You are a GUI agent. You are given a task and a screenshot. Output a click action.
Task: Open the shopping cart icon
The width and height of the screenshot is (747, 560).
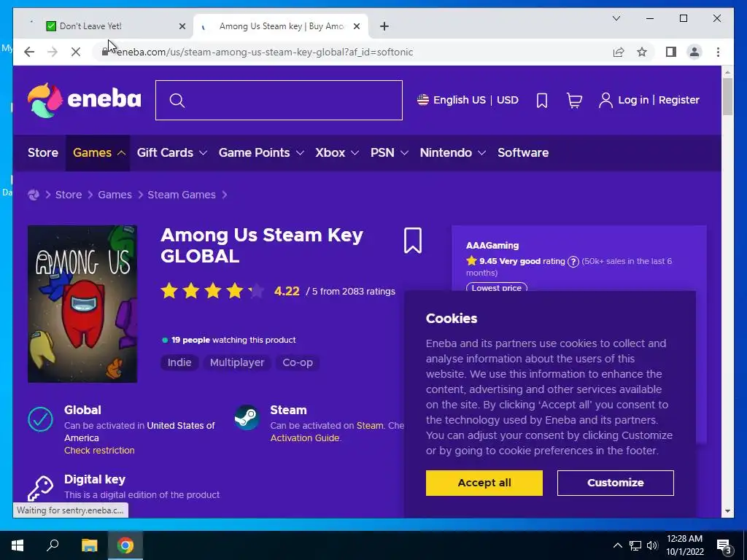tap(574, 100)
